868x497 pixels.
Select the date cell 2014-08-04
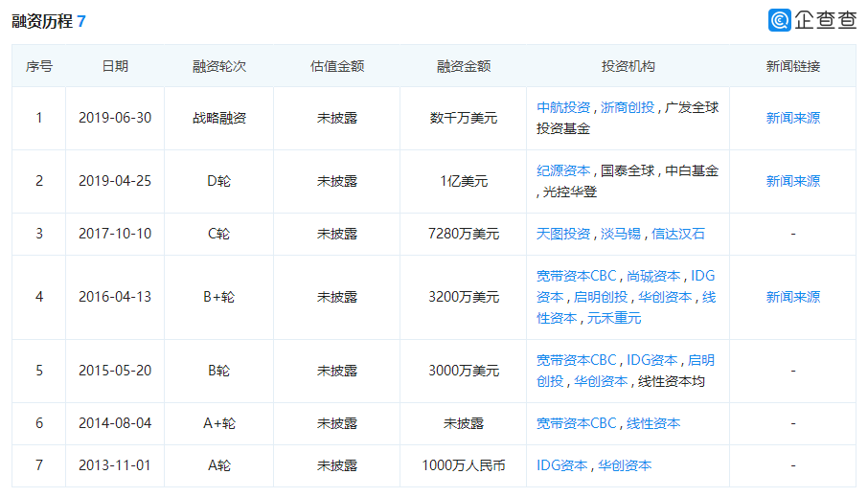115,423
